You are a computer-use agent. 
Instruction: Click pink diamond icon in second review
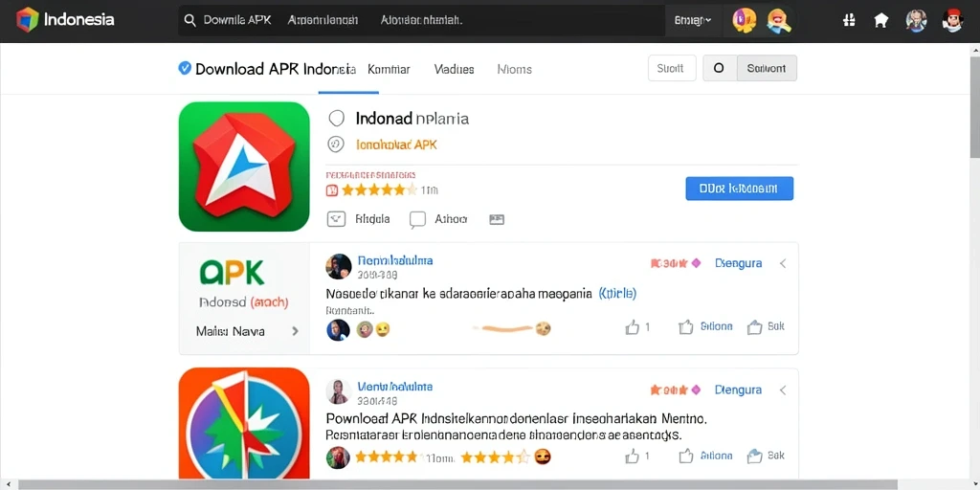click(697, 390)
